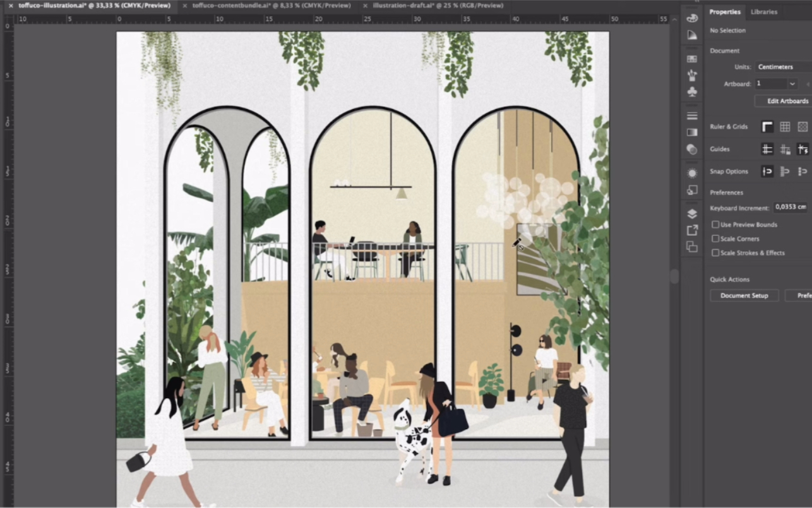Open the Color Guide panel icon
This screenshot has height=508, width=812.
[x=692, y=35]
